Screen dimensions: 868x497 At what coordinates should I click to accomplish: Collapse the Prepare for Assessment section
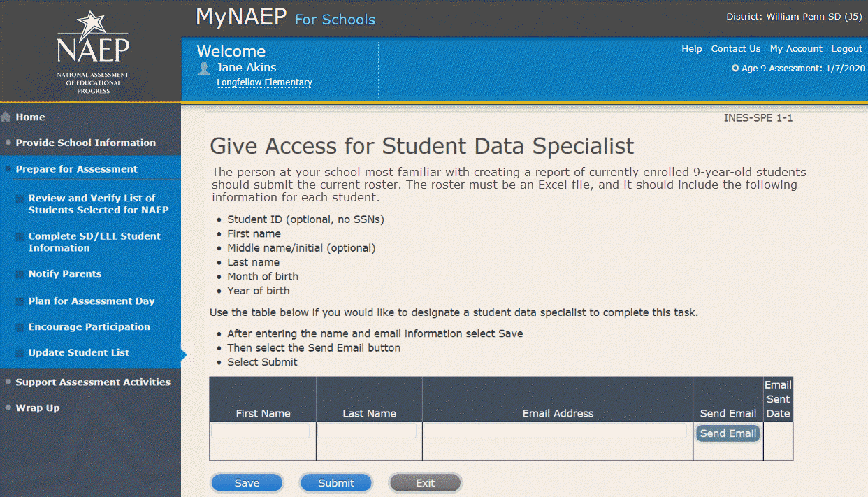click(76, 169)
